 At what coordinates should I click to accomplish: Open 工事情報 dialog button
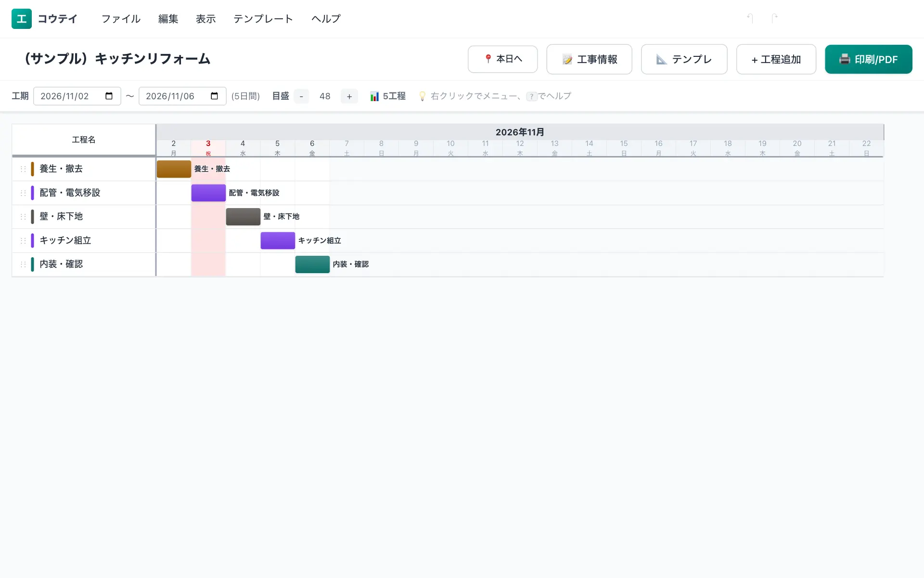pos(590,59)
